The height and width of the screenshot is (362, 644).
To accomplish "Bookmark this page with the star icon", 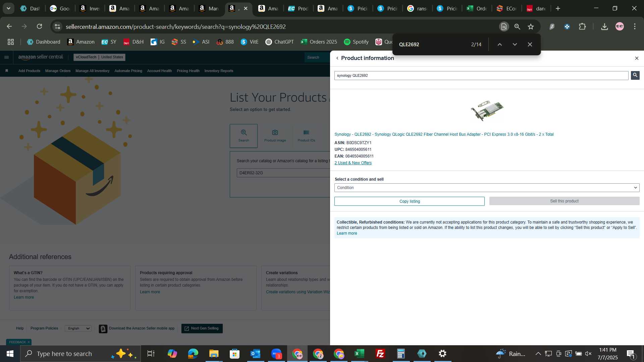I will [531, 26].
